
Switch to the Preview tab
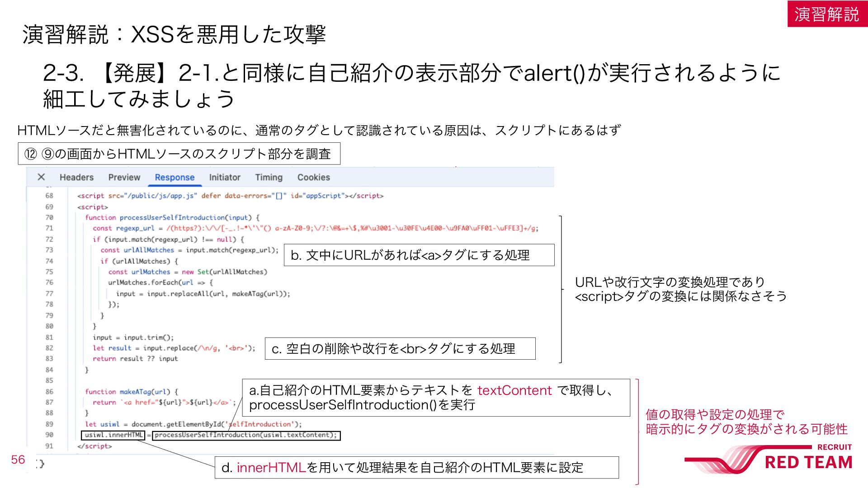tap(124, 178)
